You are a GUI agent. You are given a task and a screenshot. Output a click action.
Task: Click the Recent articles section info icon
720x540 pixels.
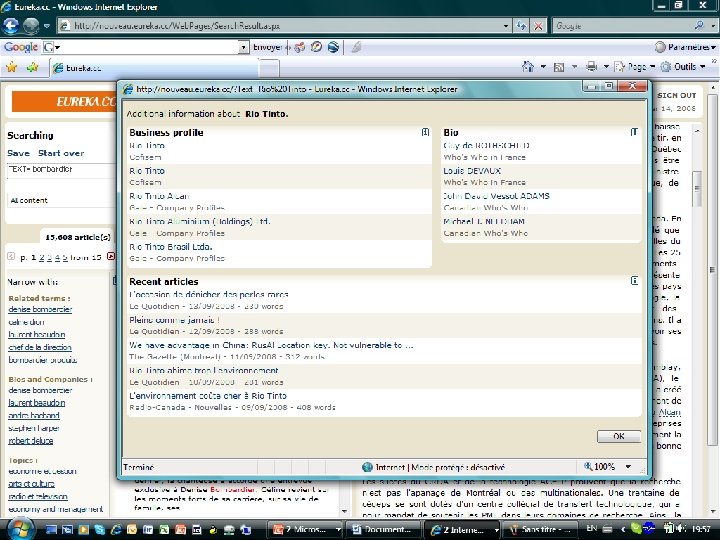634,281
